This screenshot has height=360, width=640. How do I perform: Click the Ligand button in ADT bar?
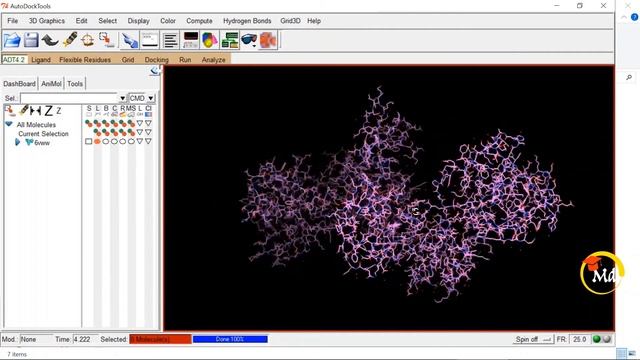[41, 60]
